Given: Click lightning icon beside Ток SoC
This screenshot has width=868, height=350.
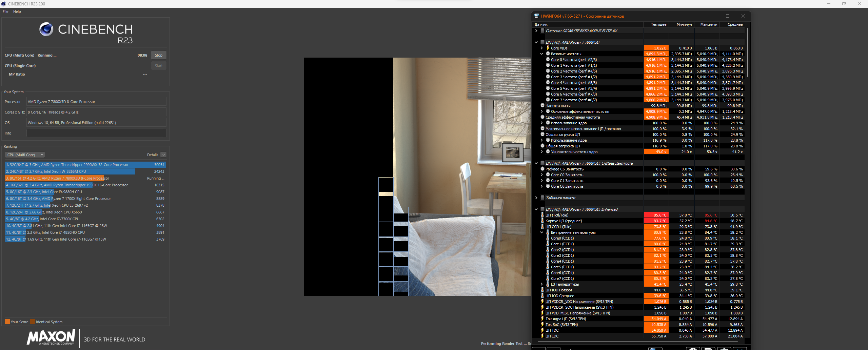Looking at the screenshot, I should pyautogui.click(x=542, y=325).
